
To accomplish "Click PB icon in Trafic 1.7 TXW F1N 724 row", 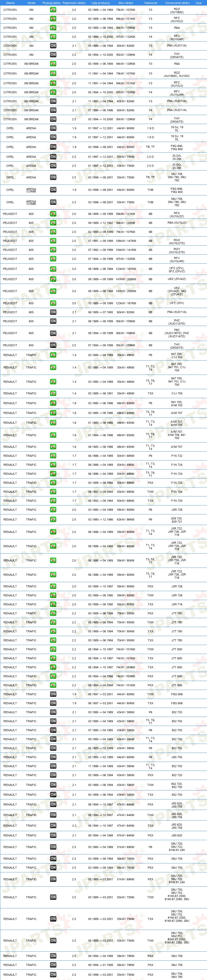I will [53, 491].
